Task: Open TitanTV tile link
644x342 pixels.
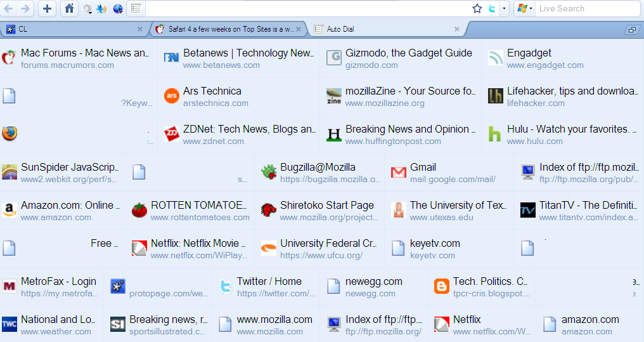Action: [x=579, y=210]
